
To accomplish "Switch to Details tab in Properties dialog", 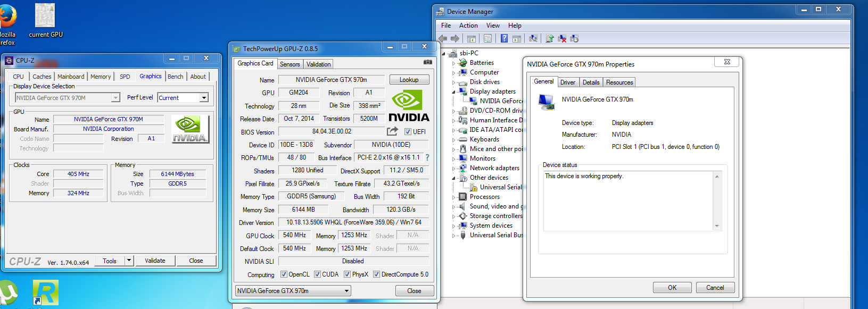I will [591, 82].
